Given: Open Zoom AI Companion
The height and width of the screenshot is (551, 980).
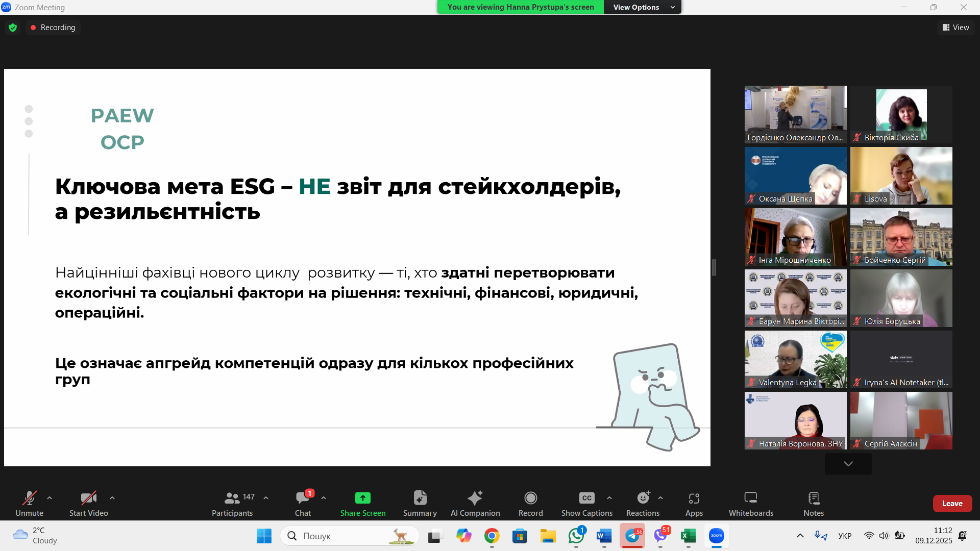Looking at the screenshot, I should 475,503.
